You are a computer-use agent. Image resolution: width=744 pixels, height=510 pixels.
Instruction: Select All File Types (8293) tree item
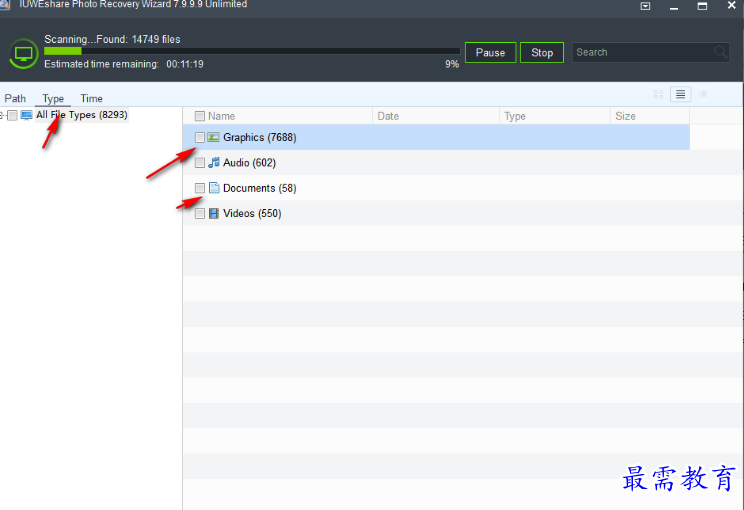(82, 115)
